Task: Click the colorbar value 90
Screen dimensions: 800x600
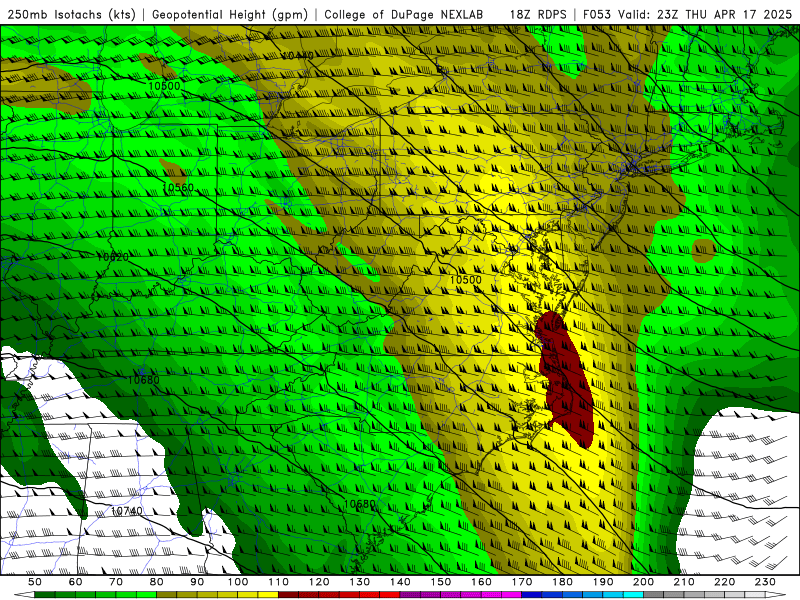Action: click(197, 582)
